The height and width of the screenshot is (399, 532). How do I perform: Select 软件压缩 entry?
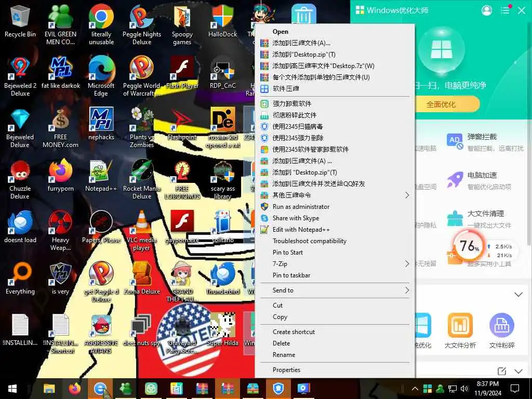[335, 88]
